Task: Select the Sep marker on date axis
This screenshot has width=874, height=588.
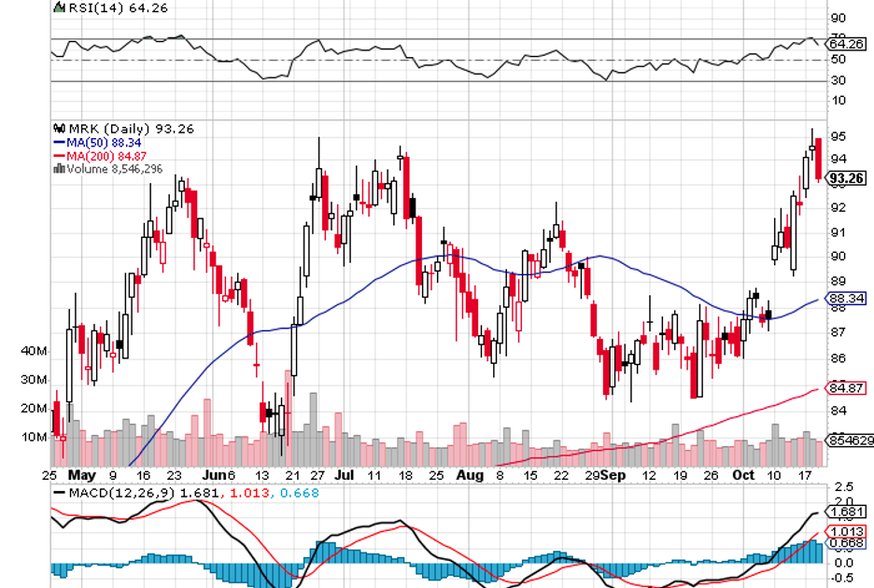Action: 612,475
